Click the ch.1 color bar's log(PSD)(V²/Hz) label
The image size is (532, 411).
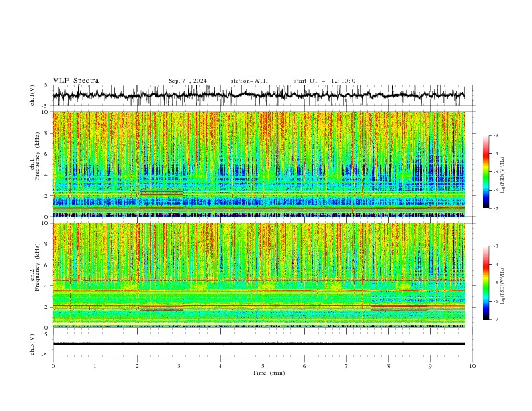[x=502, y=175]
